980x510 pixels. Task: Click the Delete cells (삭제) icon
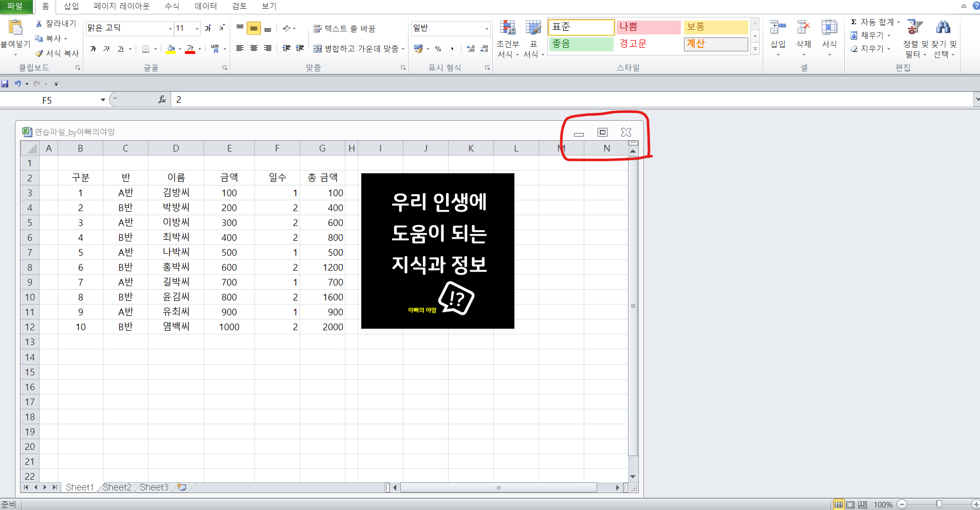click(804, 28)
